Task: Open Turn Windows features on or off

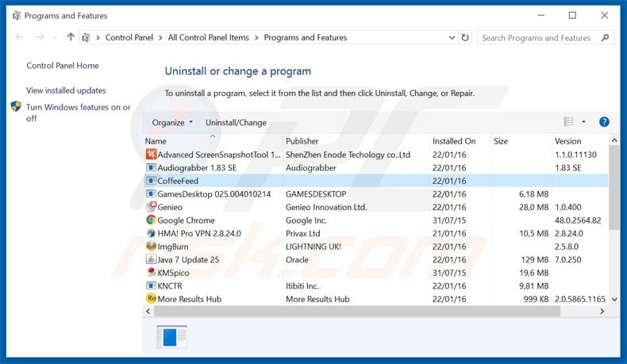Action: [x=79, y=113]
